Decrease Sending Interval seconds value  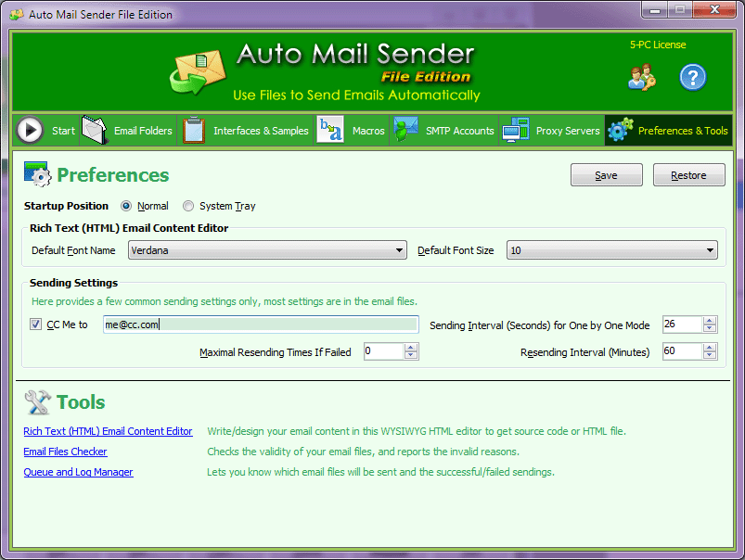pyautogui.click(x=710, y=329)
